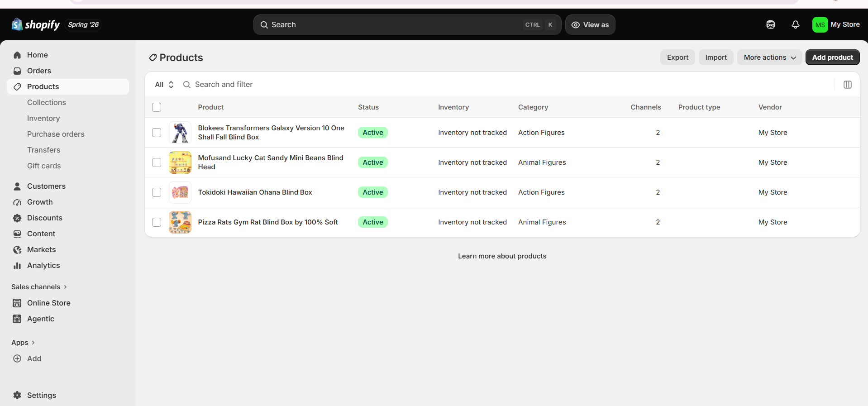Click Animal Figures category on Mofusand row
The width and height of the screenshot is (868, 406).
(542, 162)
